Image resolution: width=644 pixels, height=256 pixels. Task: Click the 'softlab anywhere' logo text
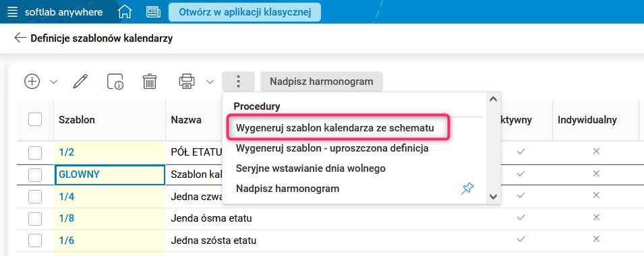point(63,12)
